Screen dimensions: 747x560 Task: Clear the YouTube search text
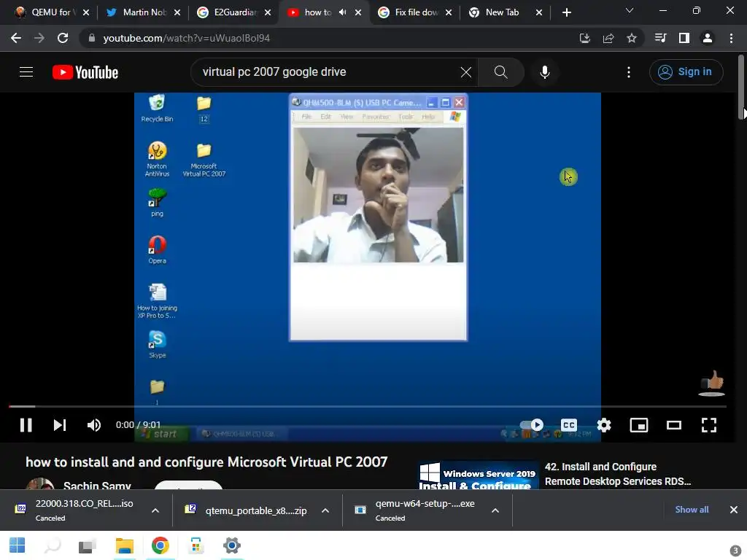[x=466, y=72]
